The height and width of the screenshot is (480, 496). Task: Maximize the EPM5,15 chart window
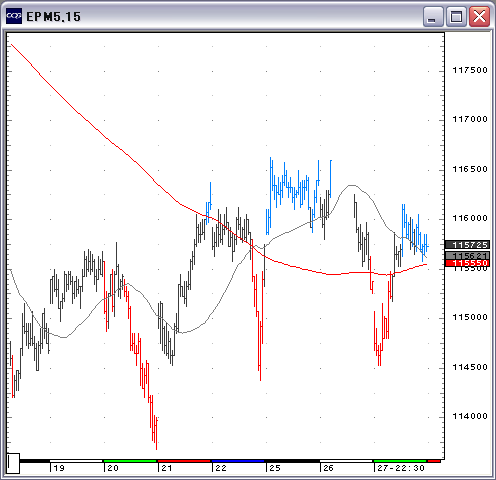[x=456, y=16]
